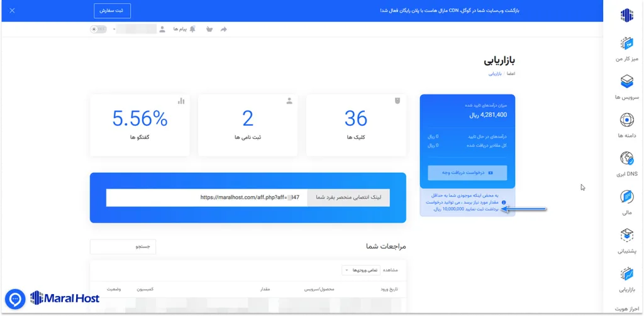The width and height of the screenshot is (644, 316).
Task: Open احراز هویت identity verification item
Action: (x=627, y=308)
